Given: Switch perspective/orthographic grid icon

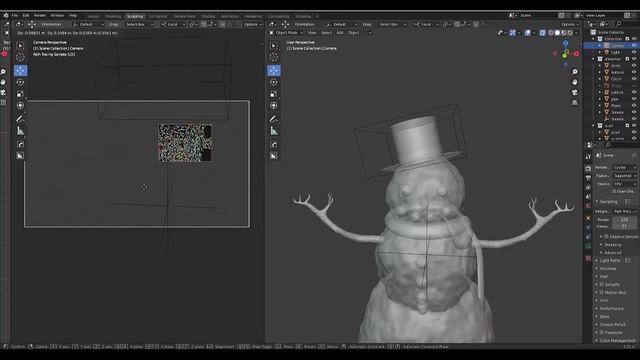Looking at the screenshot, I should coord(575,102).
